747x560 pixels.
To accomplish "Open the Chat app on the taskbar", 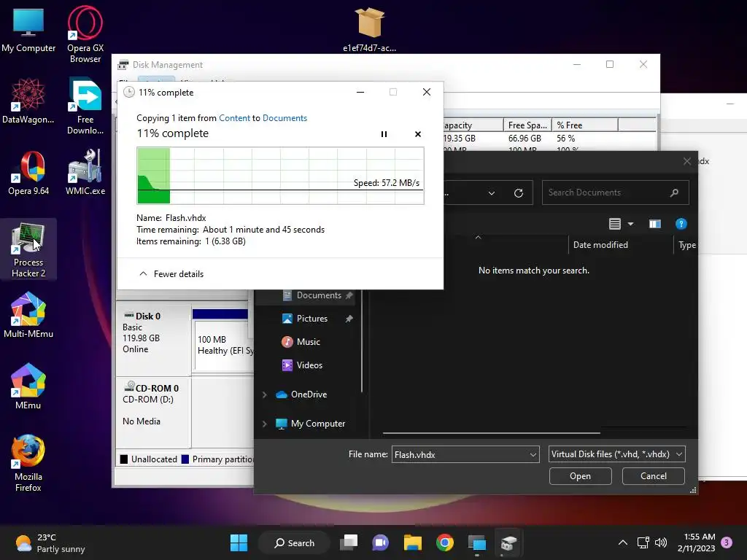I will coord(381,542).
